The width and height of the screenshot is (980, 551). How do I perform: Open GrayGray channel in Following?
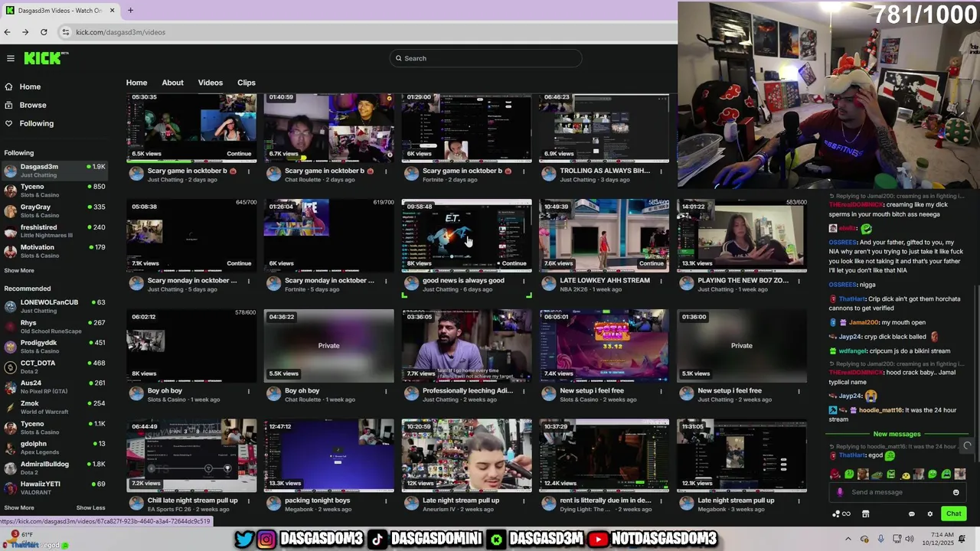(54, 210)
